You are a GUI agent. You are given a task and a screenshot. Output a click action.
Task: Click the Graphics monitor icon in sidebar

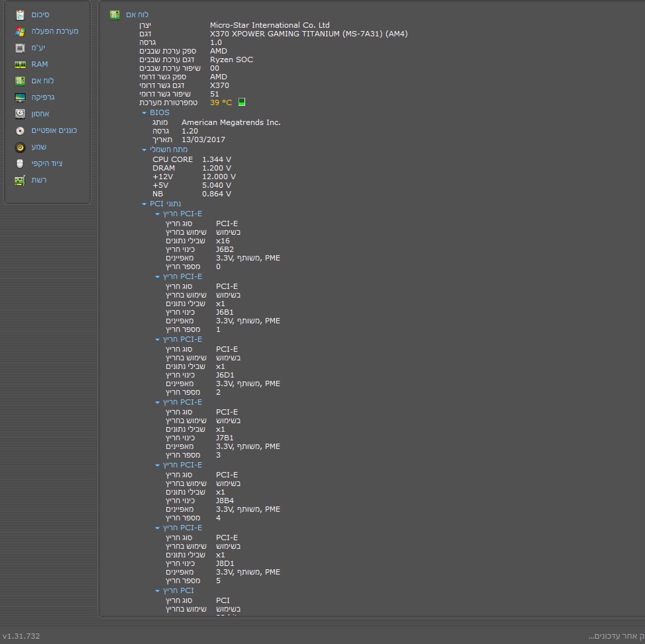(20, 98)
